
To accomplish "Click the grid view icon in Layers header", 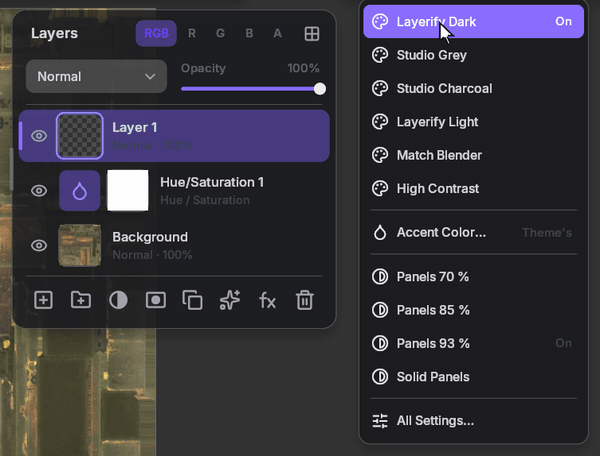I will pyautogui.click(x=312, y=34).
